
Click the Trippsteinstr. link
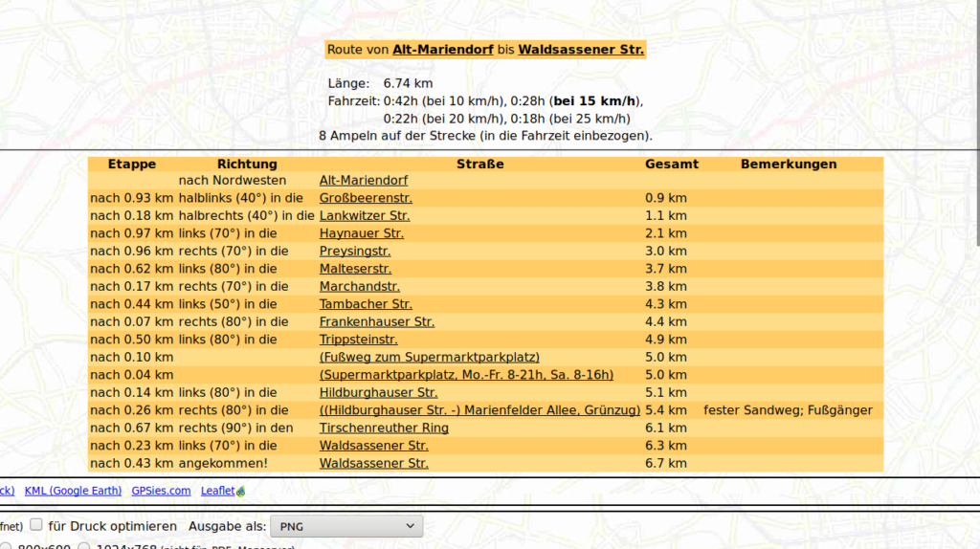pyautogui.click(x=358, y=340)
